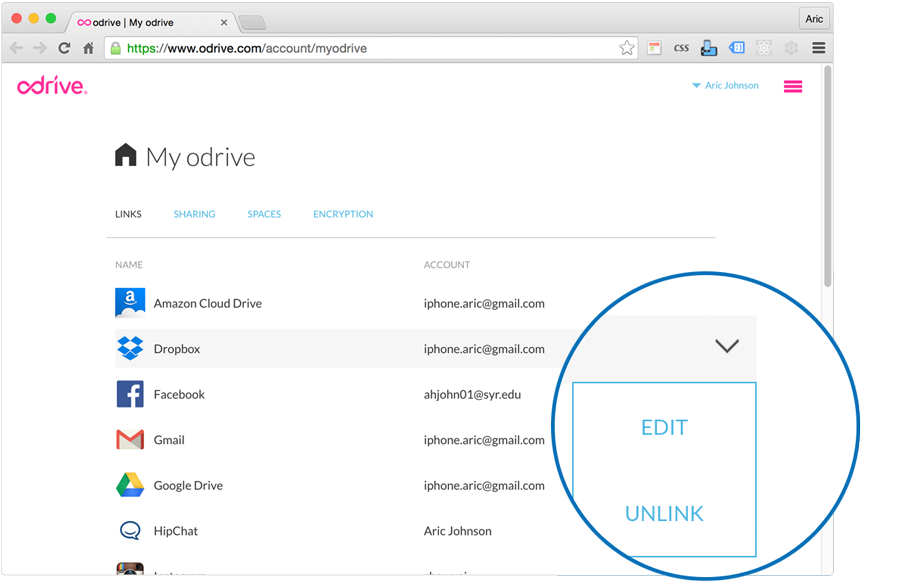900x582 pixels.
Task: Click the green padlock in address bar
Action: click(115, 48)
